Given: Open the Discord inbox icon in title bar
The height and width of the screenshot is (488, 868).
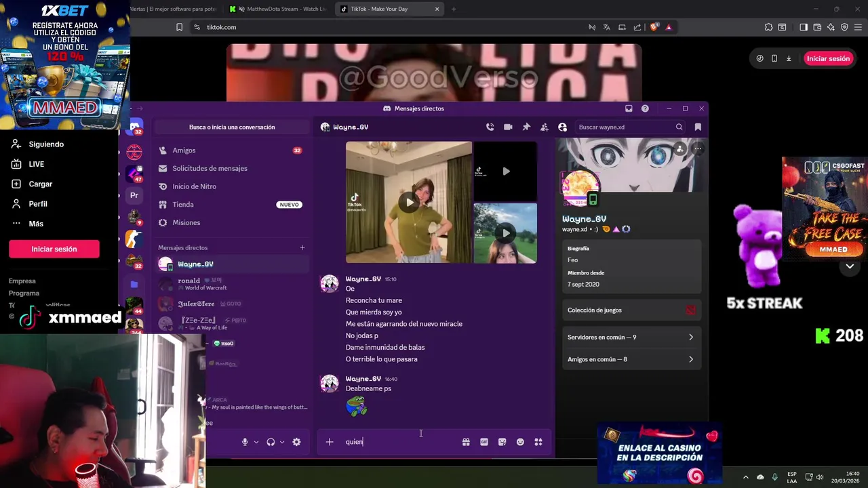Looking at the screenshot, I should click(x=629, y=108).
